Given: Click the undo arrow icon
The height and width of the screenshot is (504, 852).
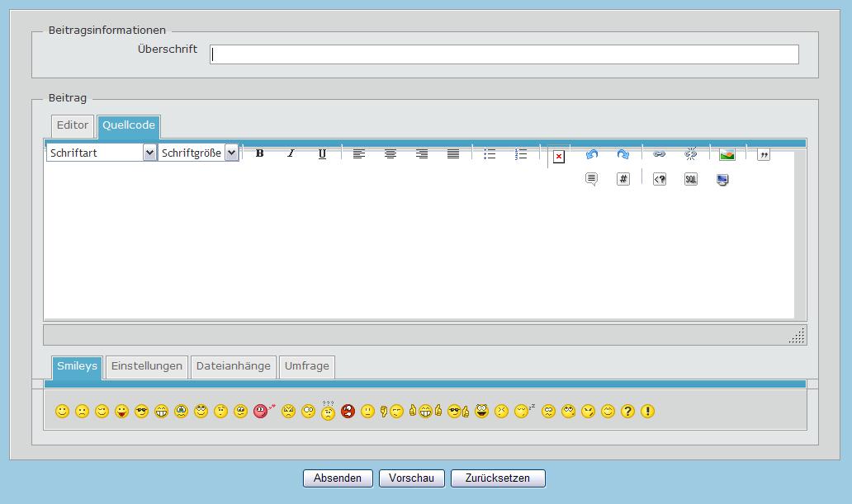Looking at the screenshot, I should tap(591, 154).
